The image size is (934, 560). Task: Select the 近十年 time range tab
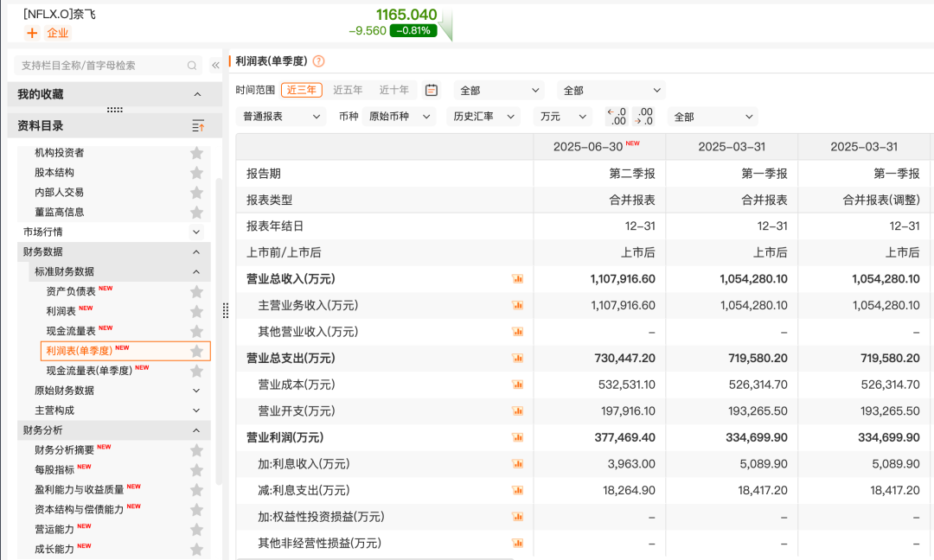coord(393,90)
